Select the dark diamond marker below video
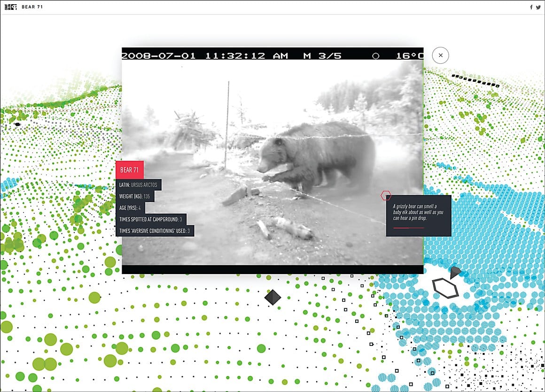Screen dimensions: 545x392 click(272, 297)
